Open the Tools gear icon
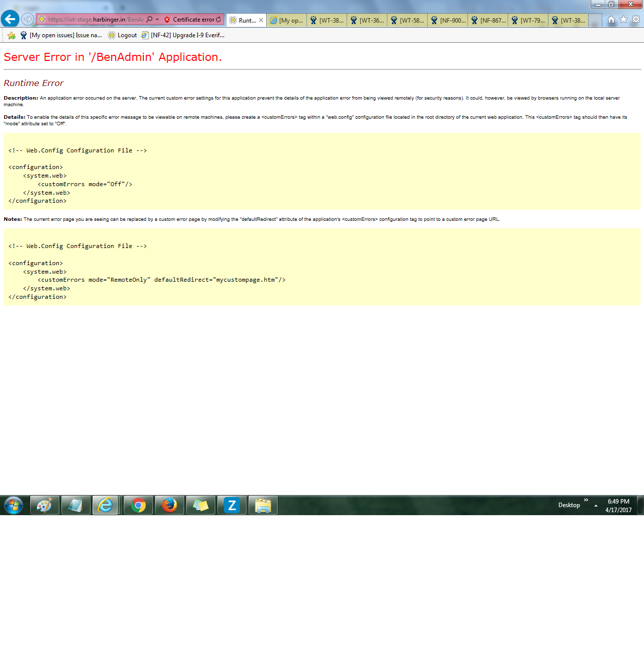This screenshot has height=651, width=644. [636, 20]
